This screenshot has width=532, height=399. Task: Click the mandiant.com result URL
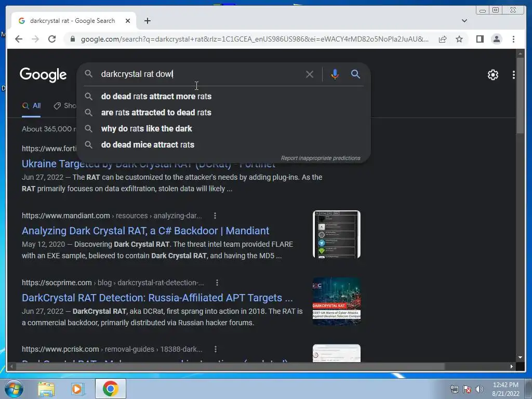pyautogui.click(x=112, y=216)
